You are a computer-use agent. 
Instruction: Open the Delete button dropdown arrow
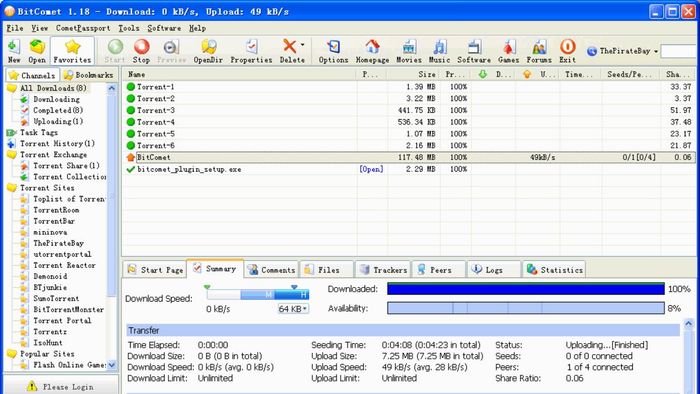click(x=302, y=45)
